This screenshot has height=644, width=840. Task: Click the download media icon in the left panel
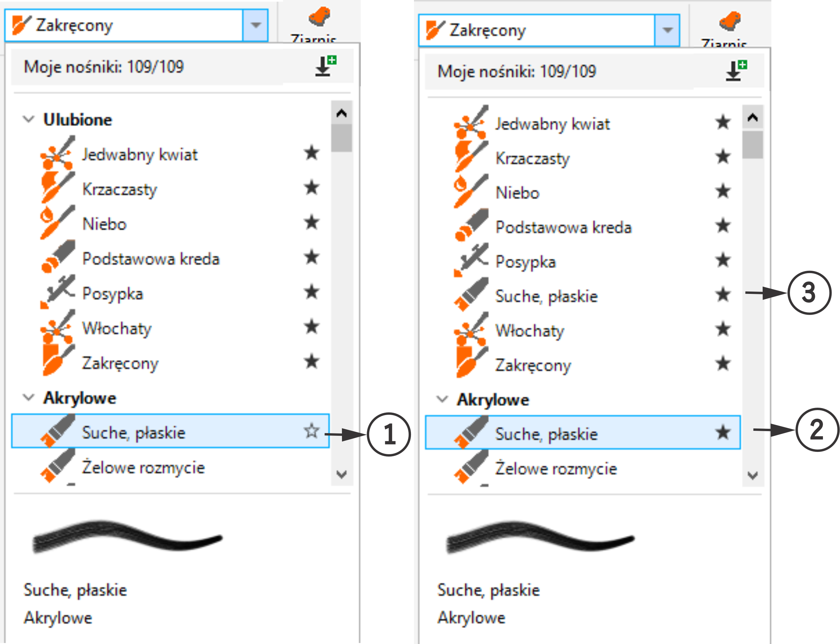325,66
